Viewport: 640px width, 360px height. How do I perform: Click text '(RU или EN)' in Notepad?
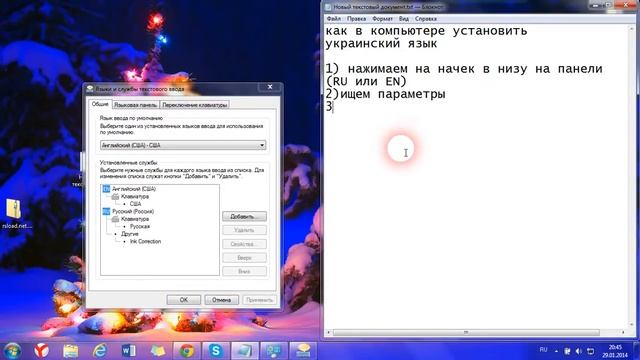pyautogui.click(x=366, y=81)
